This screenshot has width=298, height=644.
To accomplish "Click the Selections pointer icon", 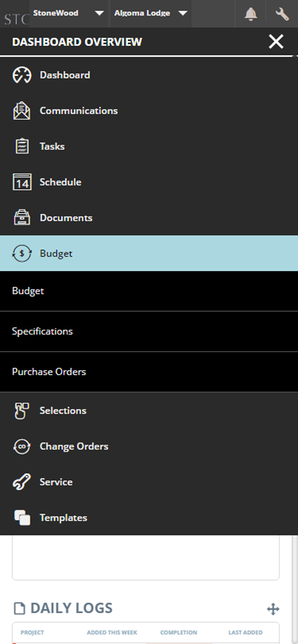I will click(x=22, y=411).
